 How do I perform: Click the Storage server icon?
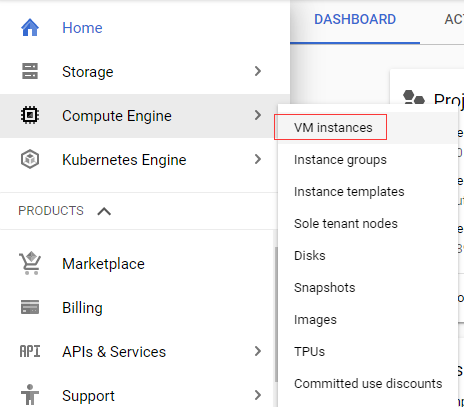click(x=30, y=71)
